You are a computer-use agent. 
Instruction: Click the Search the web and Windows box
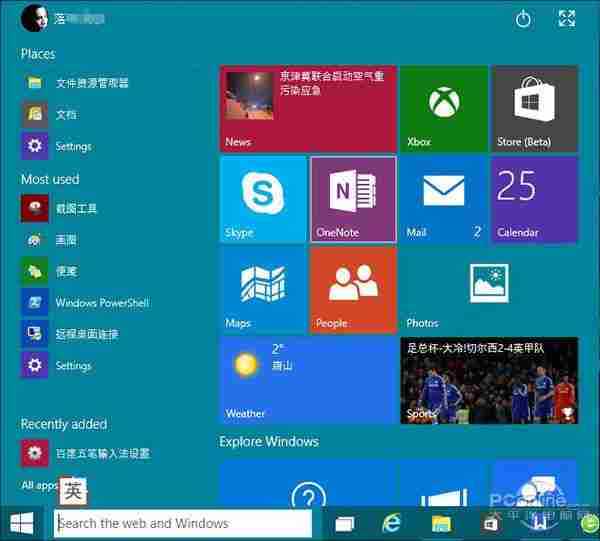coord(182,523)
